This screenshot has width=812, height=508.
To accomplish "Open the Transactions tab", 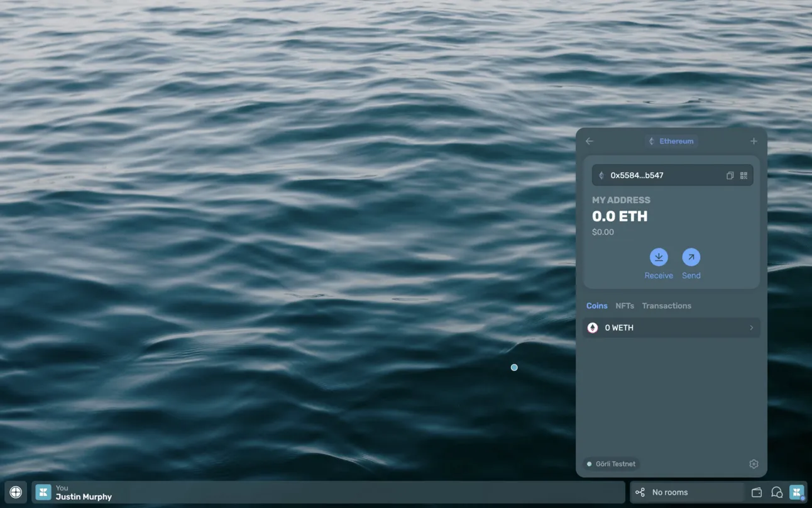I will coord(667,306).
